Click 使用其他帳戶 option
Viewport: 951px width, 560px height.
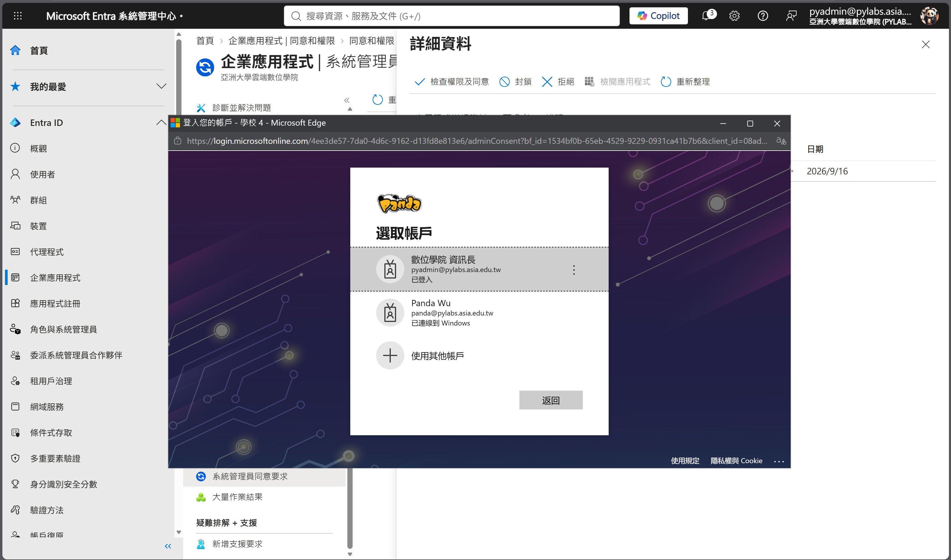tap(479, 355)
